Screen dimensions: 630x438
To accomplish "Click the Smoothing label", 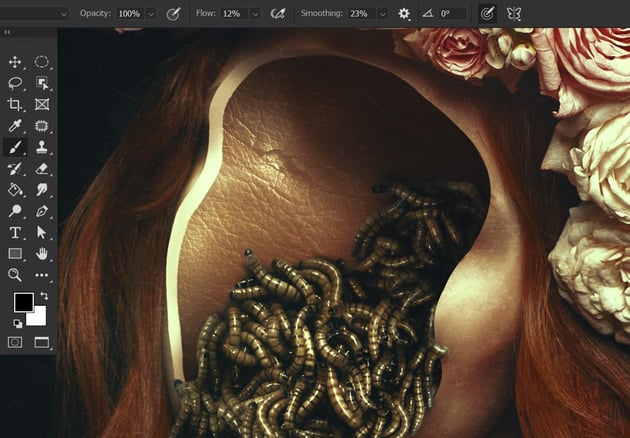I will (321, 13).
